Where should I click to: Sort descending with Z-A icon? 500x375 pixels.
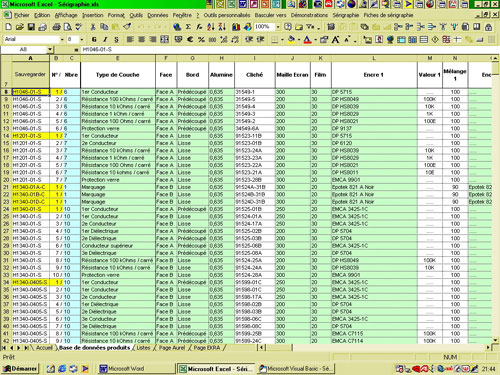click(x=222, y=27)
